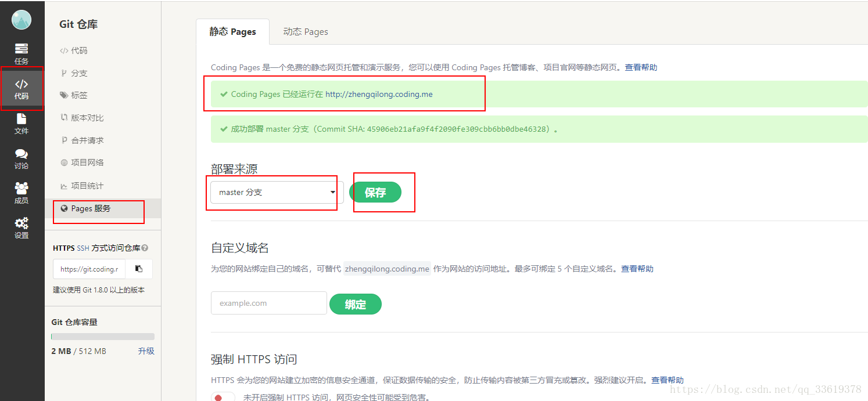Click the green 绑定 button
The width and height of the screenshot is (868, 401).
[x=356, y=304]
